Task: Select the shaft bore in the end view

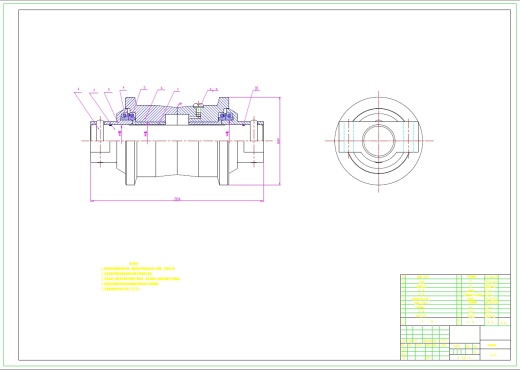Action: click(x=379, y=141)
